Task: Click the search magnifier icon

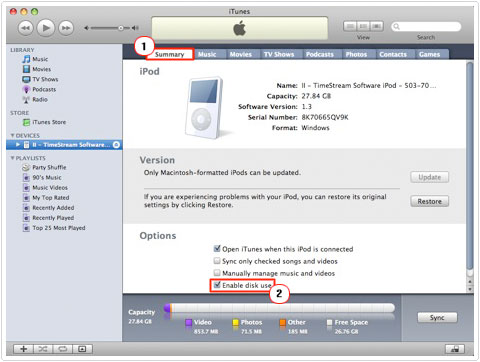Action: coord(396,26)
